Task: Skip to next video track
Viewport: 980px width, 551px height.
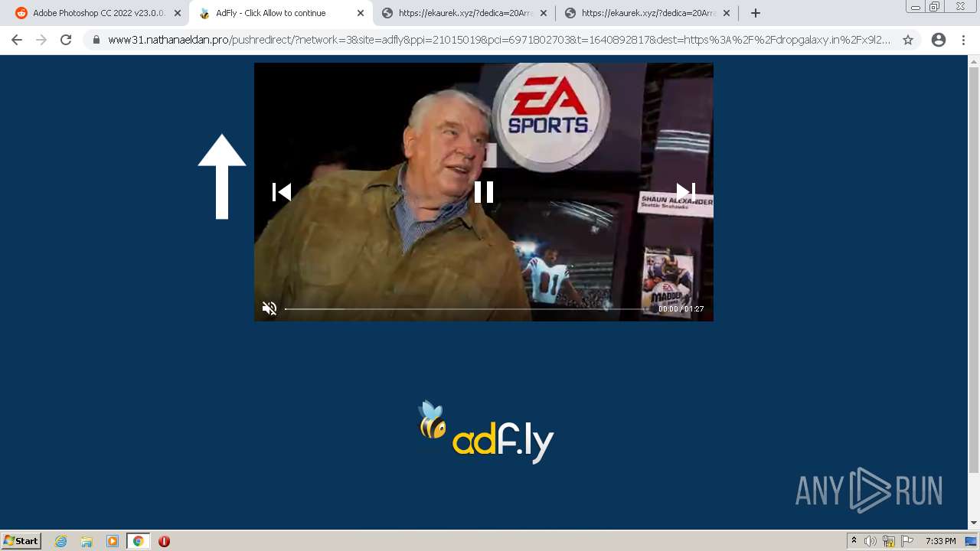Action: 685,192
